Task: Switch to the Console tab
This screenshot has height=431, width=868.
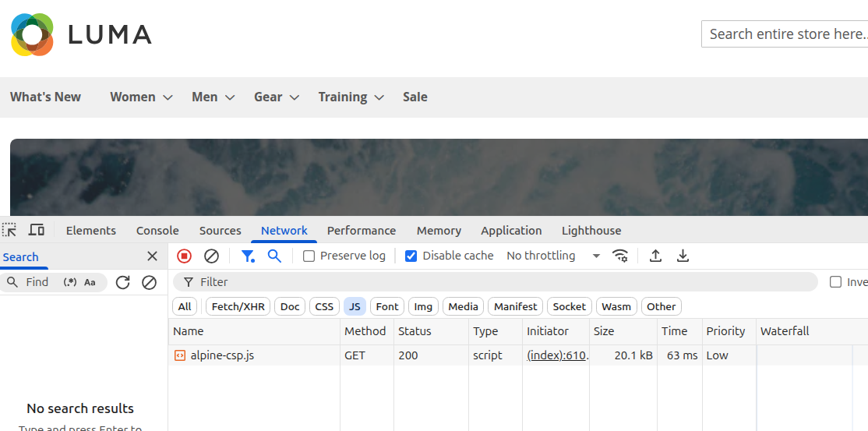Action: pos(157,231)
